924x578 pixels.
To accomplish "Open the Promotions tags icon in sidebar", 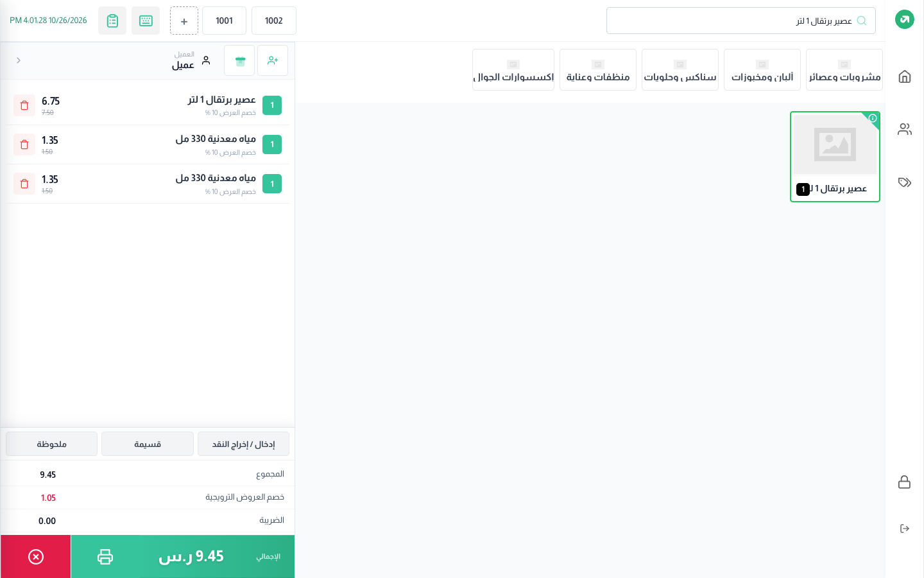I will [x=904, y=182].
